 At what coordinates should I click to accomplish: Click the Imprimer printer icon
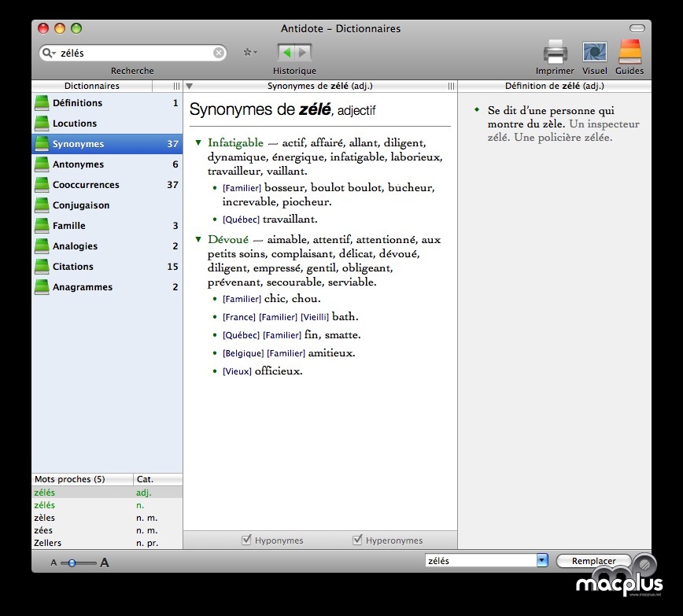pyautogui.click(x=555, y=52)
